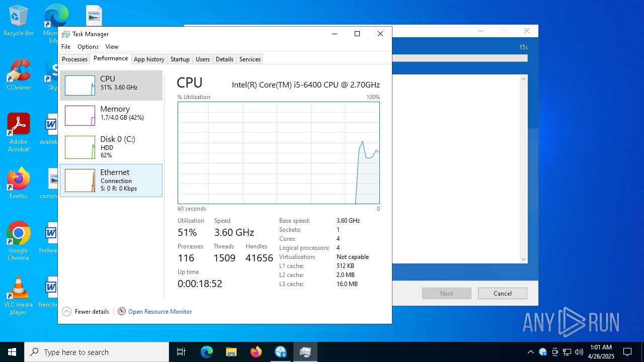
Task: Click the Task Manager title bar icon
Action: (66, 34)
